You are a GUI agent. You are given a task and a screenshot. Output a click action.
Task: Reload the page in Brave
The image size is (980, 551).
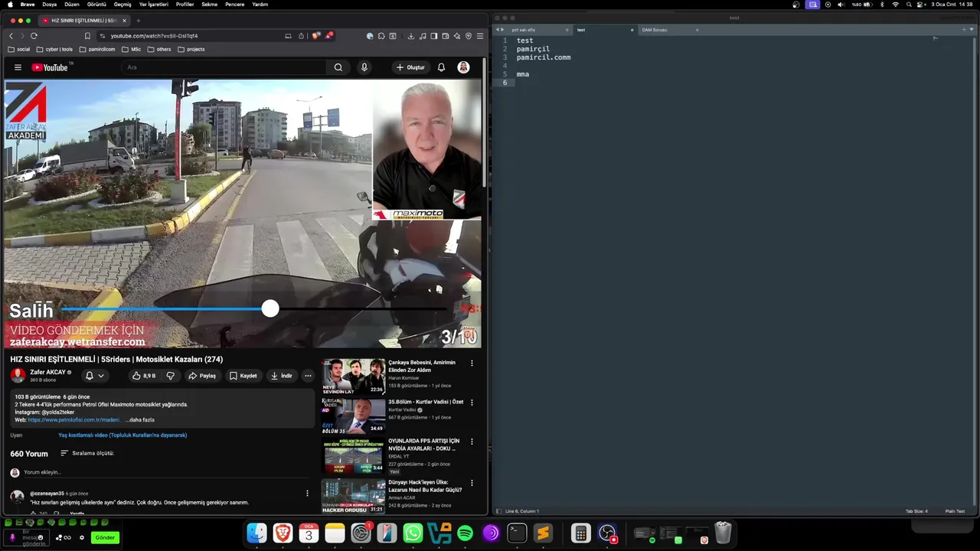pyautogui.click(x=34, y=36)
